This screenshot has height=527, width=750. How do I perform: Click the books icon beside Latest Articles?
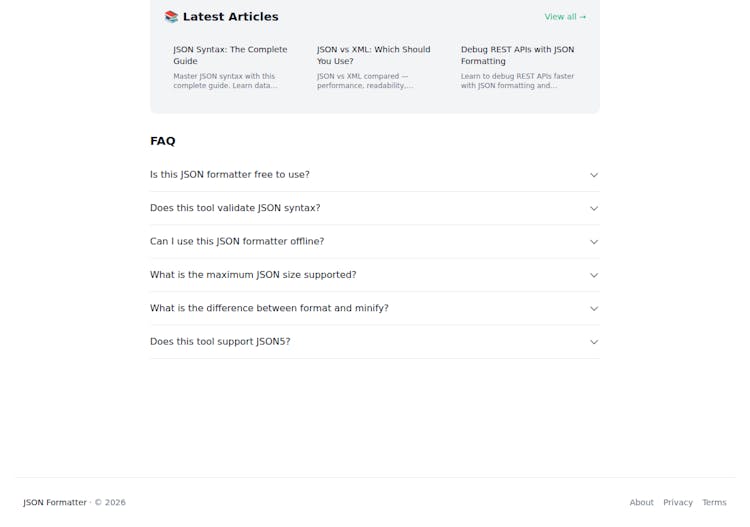171,17
